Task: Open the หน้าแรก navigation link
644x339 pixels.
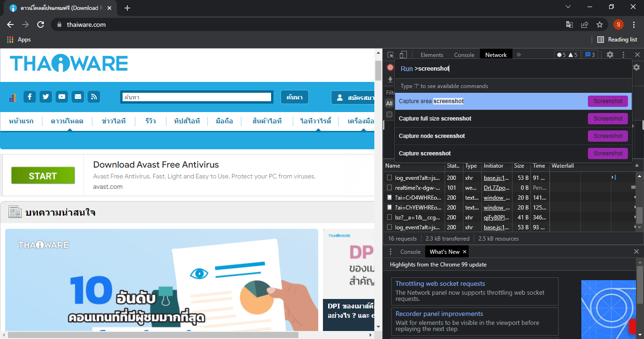Action: 21,121
